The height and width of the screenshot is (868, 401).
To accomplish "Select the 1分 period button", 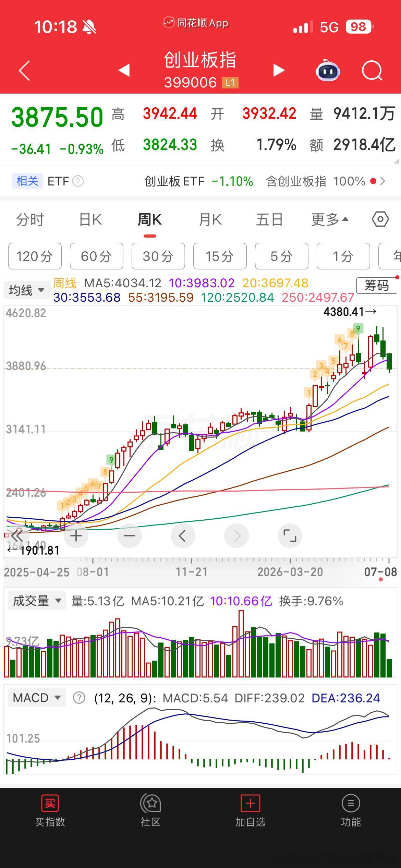I will [343, 256].
